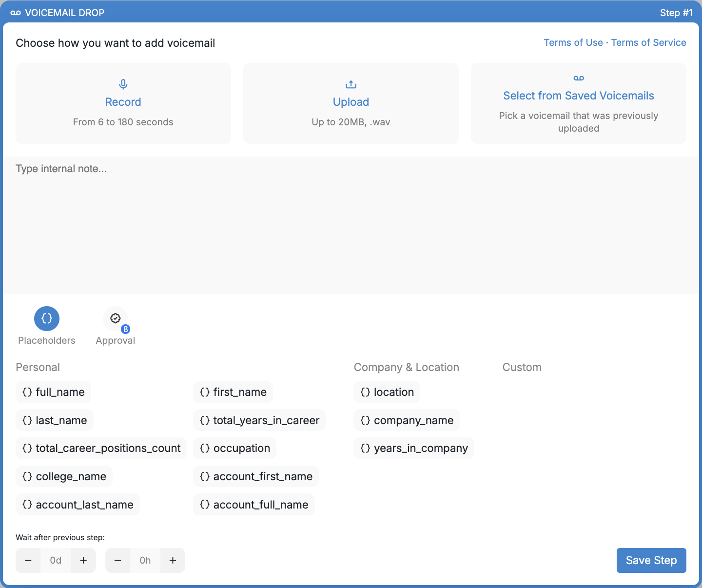Viewport: 702px width, 588px height.
Task: Click the saved voicemails tape icon
Action: click(x=579, y=78)
